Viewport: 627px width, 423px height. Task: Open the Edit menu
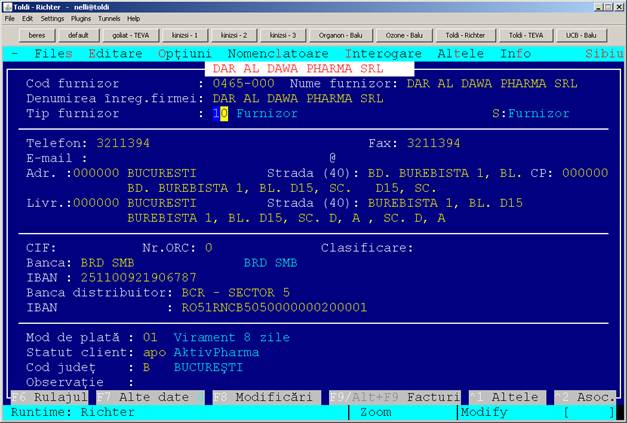[x=27, y=19]
